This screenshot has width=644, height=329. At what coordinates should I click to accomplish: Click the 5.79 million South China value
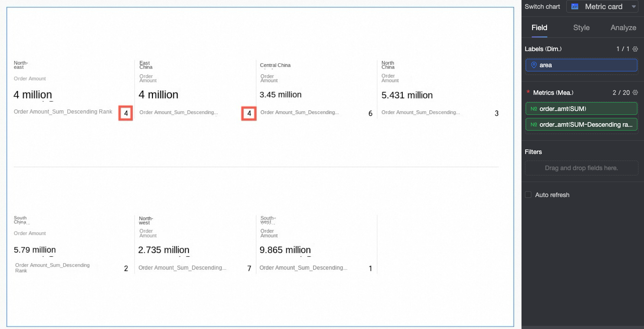tap(35, 250)
